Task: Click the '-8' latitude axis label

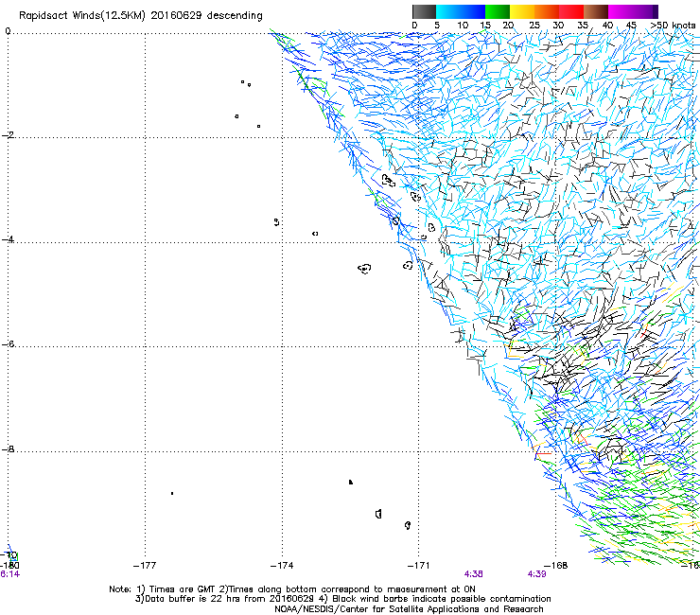Action: (x=8, y=448)
